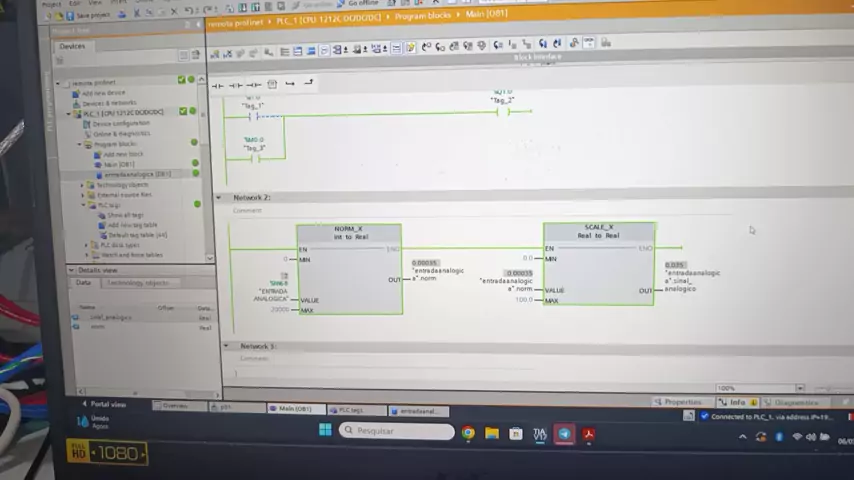Insert an empty box instruction

tap(271, 85)
